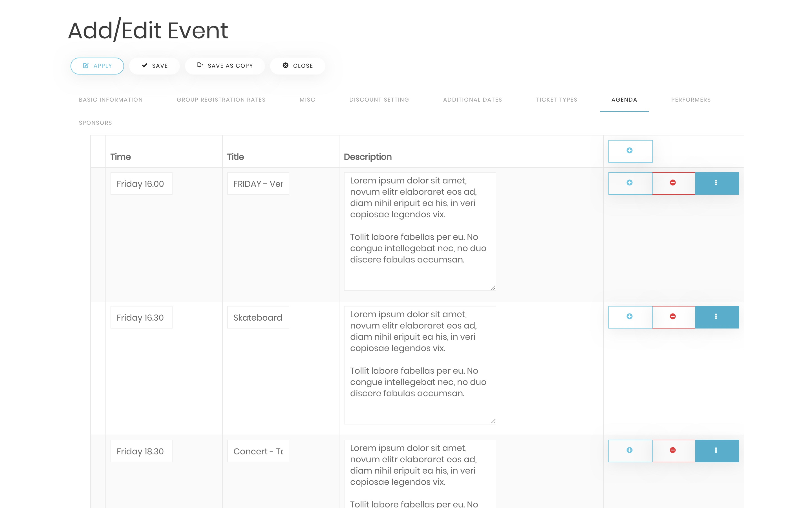Focus description textarea for Friday 18.30 row
This screenshot has width=812, height=508.
point(420,474)
